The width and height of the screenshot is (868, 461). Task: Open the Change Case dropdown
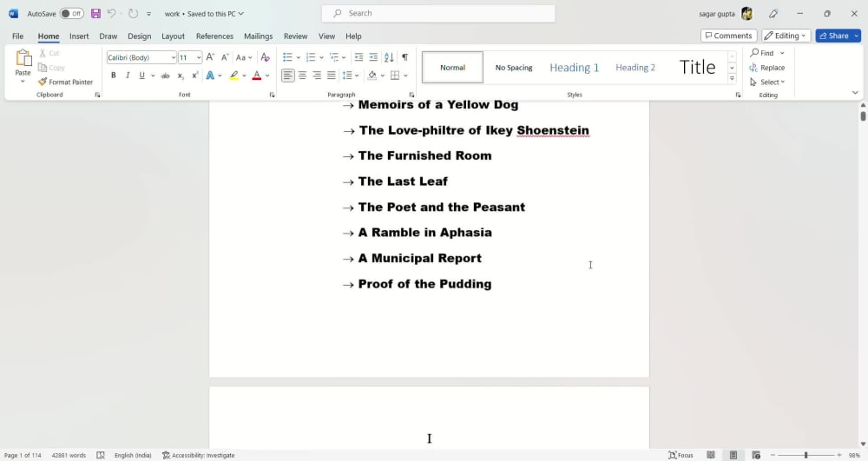point(244,57)
